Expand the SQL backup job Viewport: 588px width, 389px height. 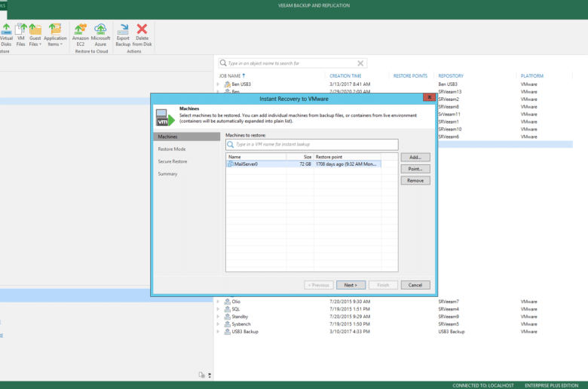[x=218, y=309]
